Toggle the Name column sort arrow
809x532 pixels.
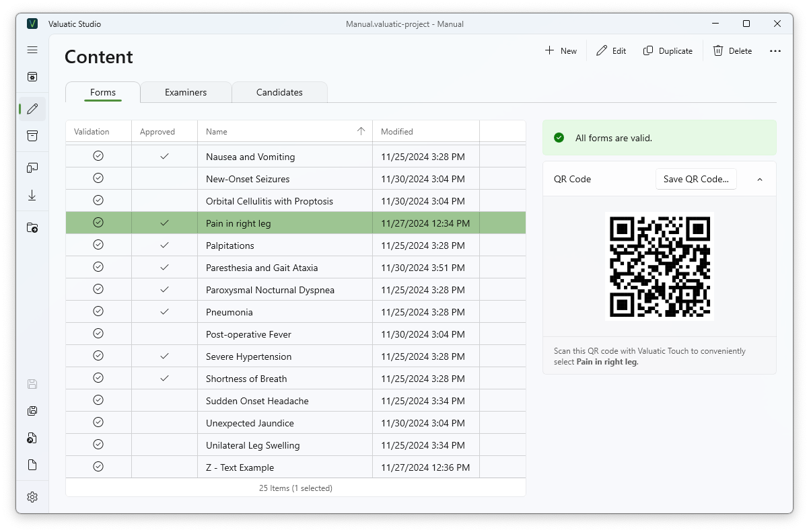pyautogui.click(x=361, y=131)
